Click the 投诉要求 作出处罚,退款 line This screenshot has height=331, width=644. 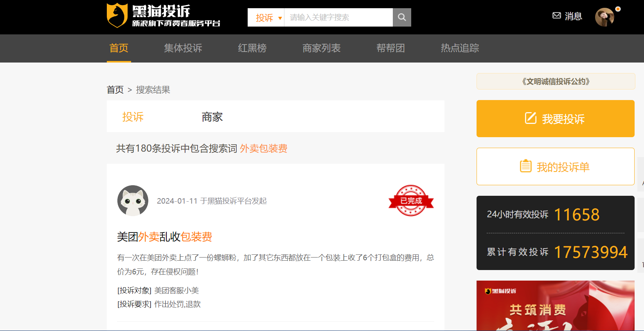pos(159,304)
